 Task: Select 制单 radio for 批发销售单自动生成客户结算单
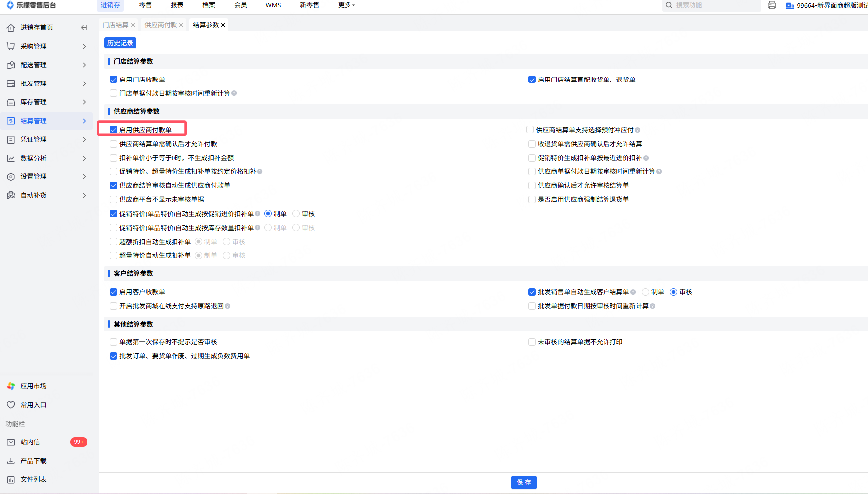pyautogui.click(x=645, y=292)
